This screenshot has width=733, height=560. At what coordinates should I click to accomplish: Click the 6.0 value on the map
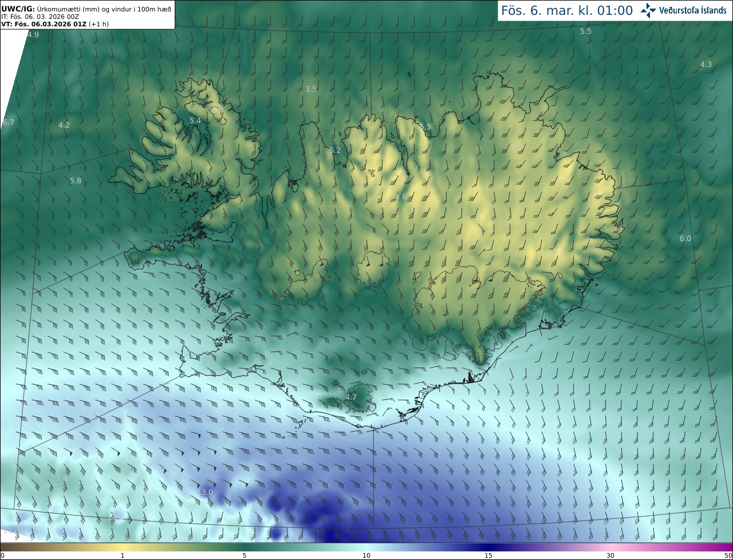(685, 238)
